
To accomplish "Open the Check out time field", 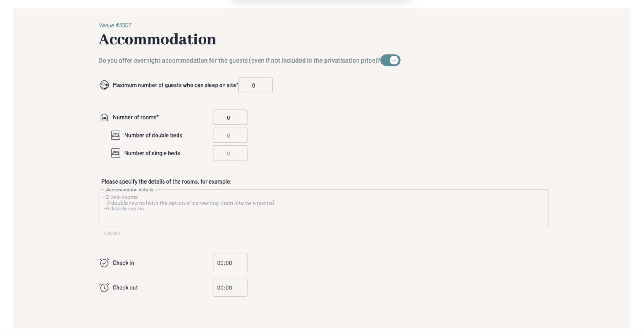I will [230, 287].
